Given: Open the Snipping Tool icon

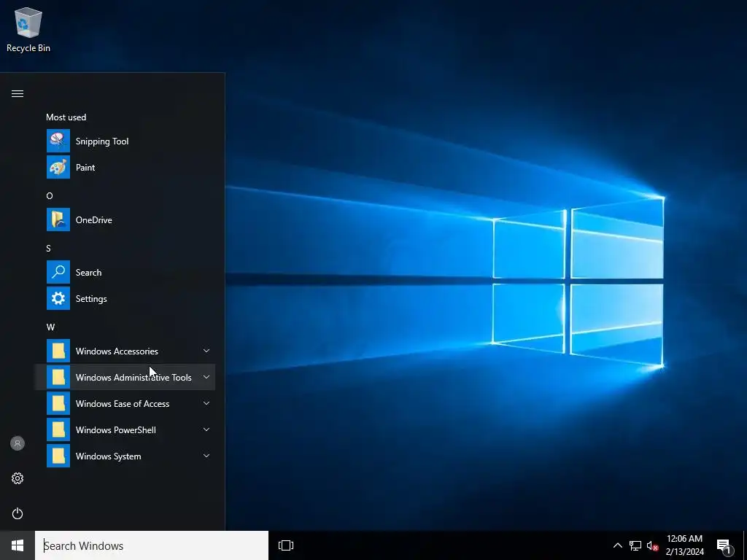Looking at the screenshot, I should click(58, 141).
